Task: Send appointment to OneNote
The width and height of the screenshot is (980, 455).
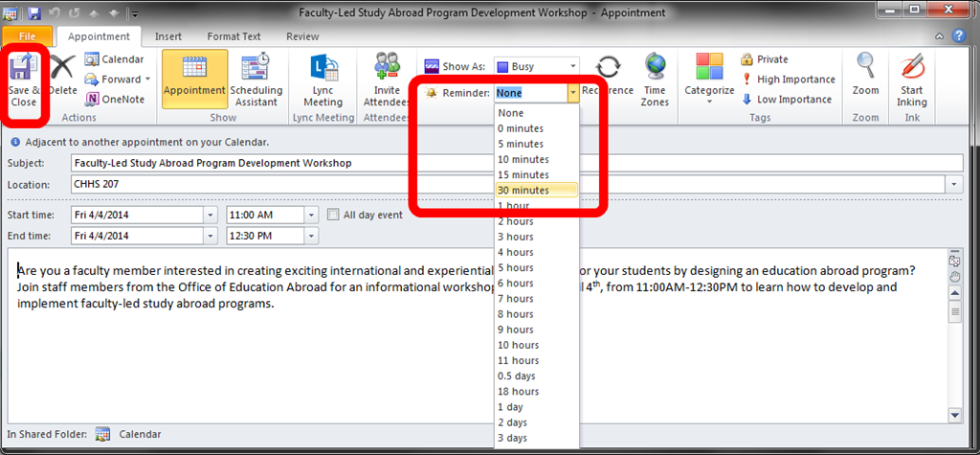Action: (x=115, y=99)
